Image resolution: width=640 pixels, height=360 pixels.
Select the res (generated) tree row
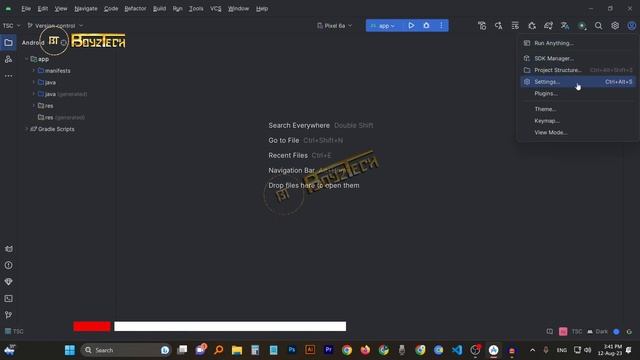[x=61, y=118]
